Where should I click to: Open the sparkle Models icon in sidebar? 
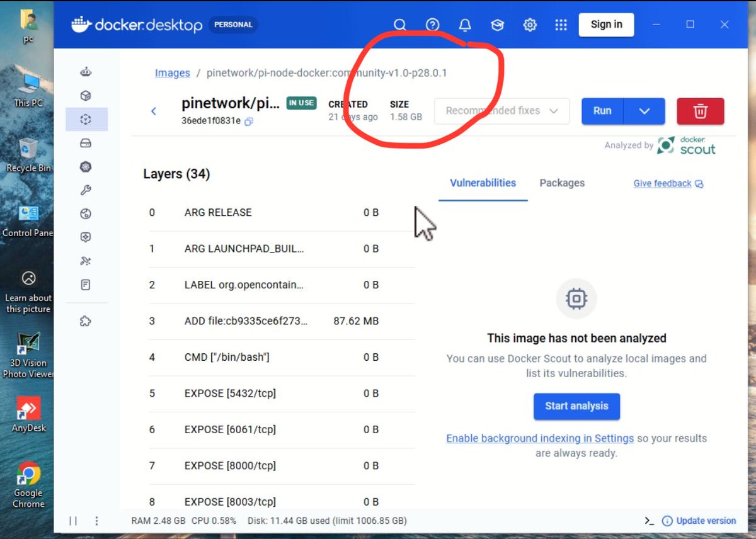pos(86,261)
